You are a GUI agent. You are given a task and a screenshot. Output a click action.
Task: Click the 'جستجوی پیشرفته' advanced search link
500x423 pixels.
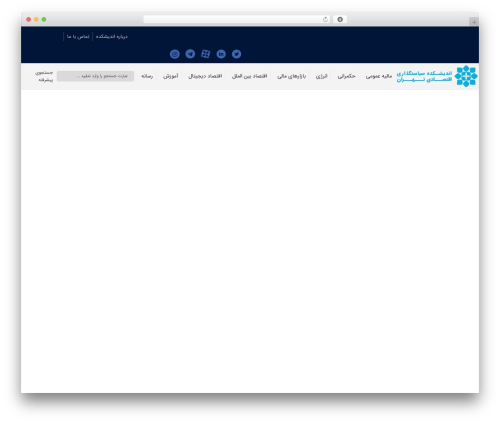click(44, 76)
